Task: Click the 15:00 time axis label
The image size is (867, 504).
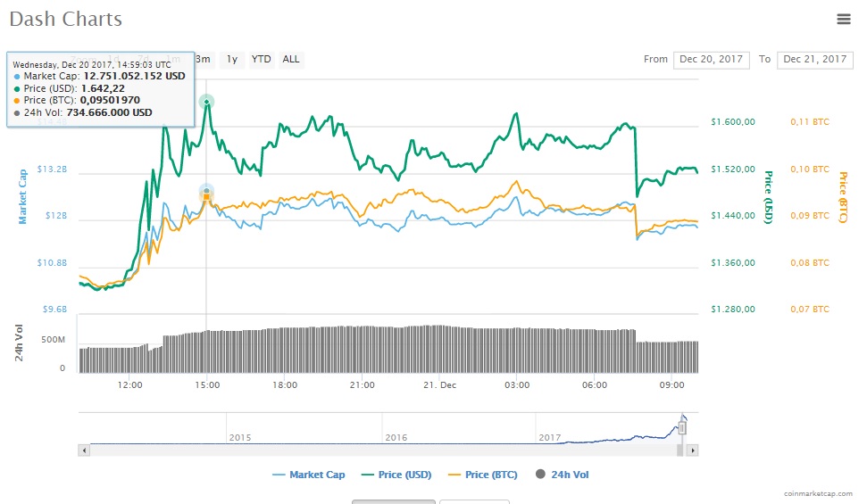Action: (207, 385)
